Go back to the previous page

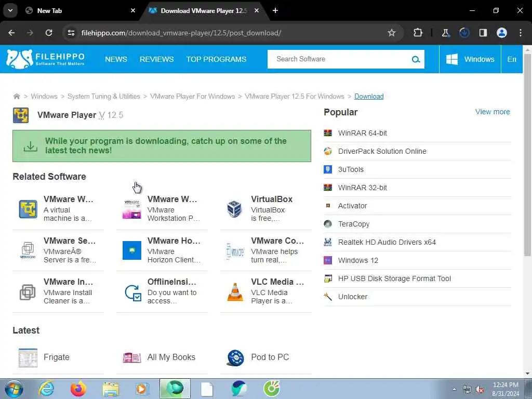coord(11,33)
